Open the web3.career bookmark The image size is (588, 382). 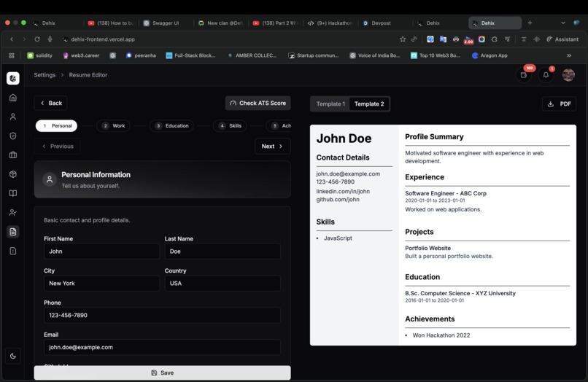pos(81,55)
